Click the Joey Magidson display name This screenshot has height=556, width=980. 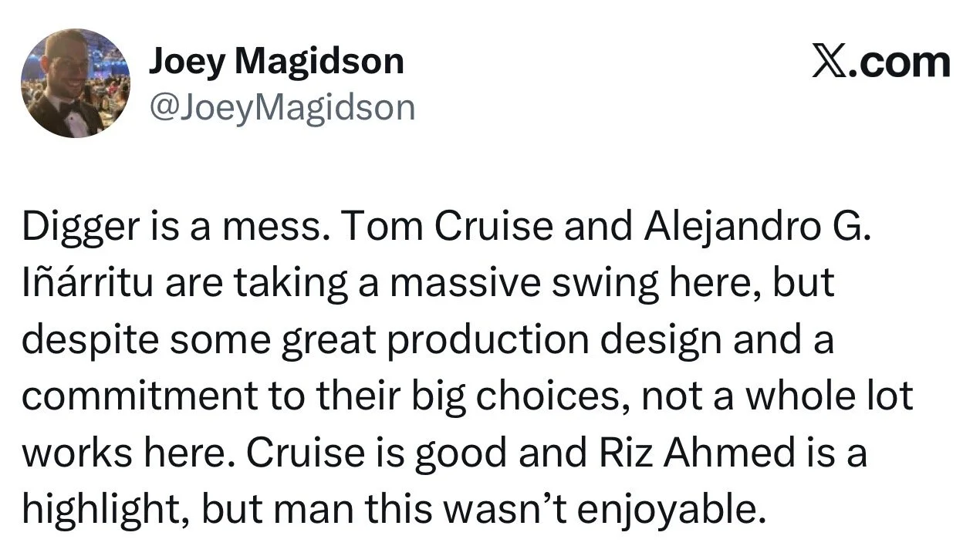pos(275,61)
